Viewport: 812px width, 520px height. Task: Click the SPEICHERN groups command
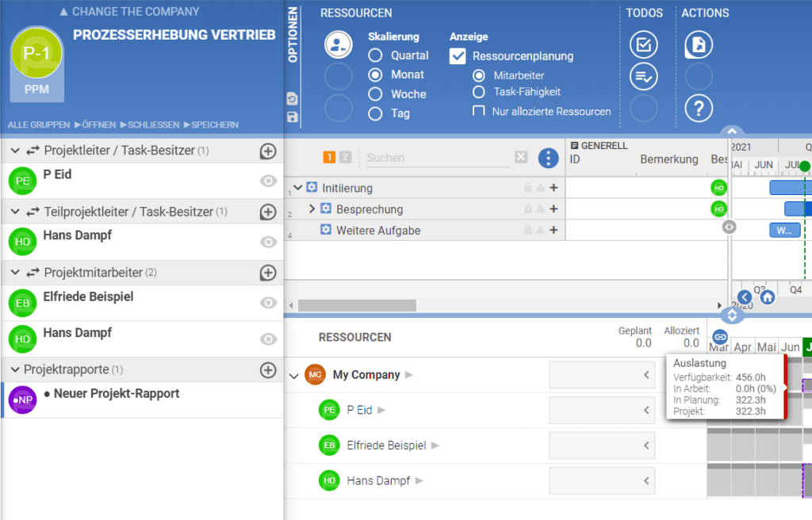point(211,125)
